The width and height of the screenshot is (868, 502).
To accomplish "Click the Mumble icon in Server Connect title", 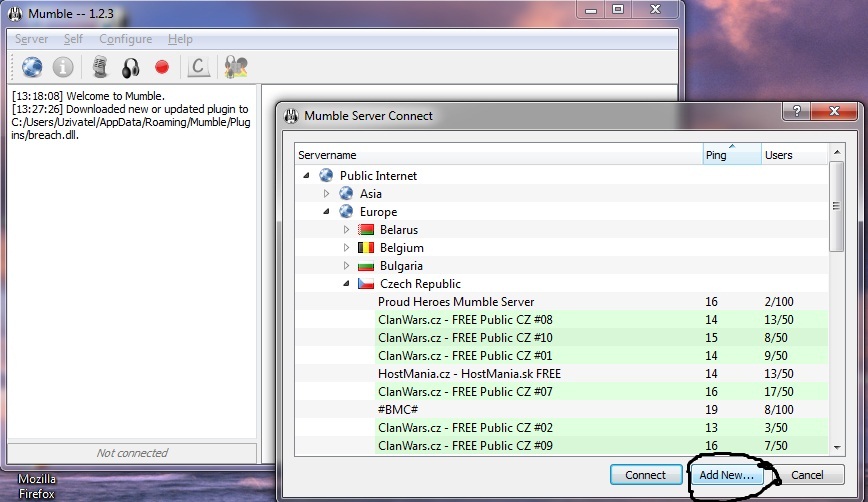I will coord(291,116).
